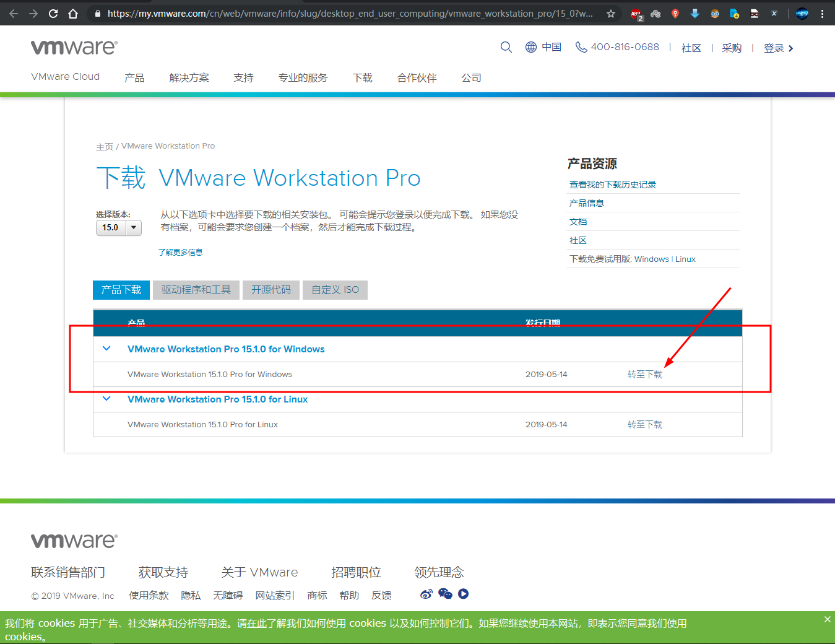Screen dimensions: 835x644
Task: Open the region selector 中国
Action: [543, 47]
